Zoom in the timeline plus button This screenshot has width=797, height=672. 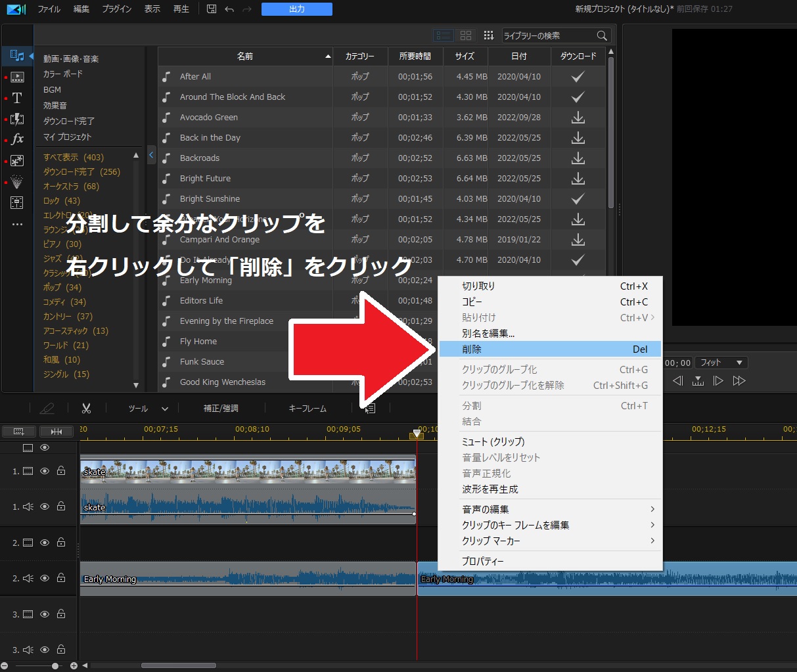74,665
